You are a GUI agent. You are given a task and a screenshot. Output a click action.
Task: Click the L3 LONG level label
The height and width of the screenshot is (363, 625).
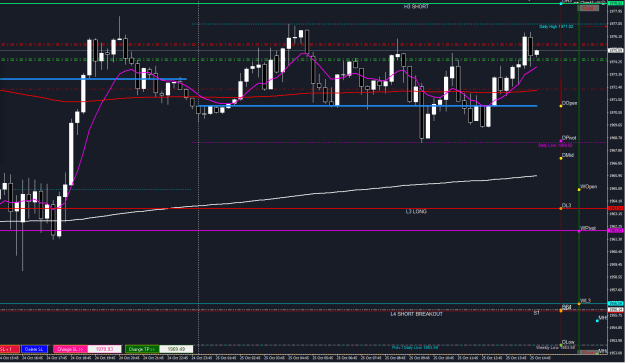[x=416, y=212]
